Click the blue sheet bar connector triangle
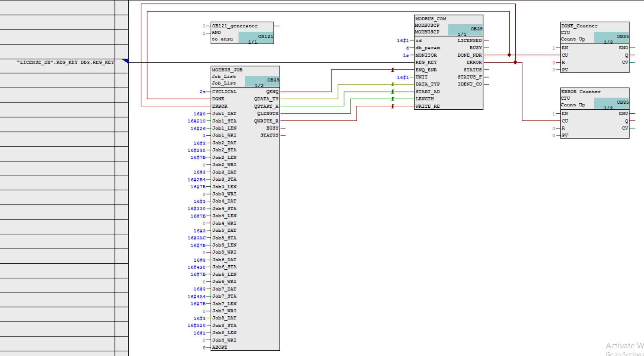This screenshot has width=644, height=356. pos(125,61)
